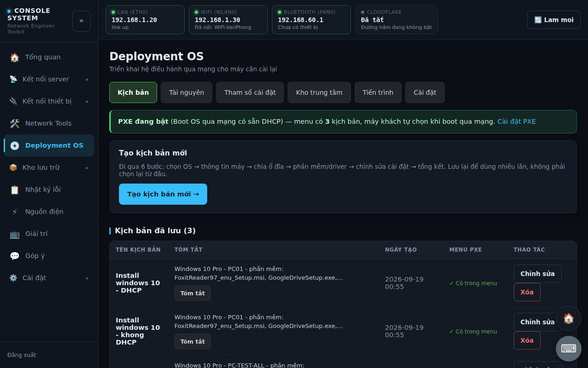The image size is (588, 368).
Task: Click the Network Tools wrench icon
Action: (x=15, y=124)
